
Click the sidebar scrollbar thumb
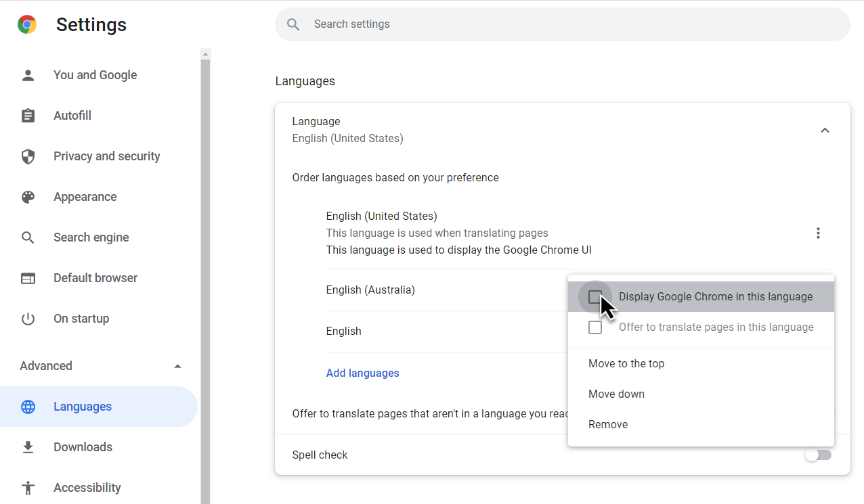(x=206, y=281)
